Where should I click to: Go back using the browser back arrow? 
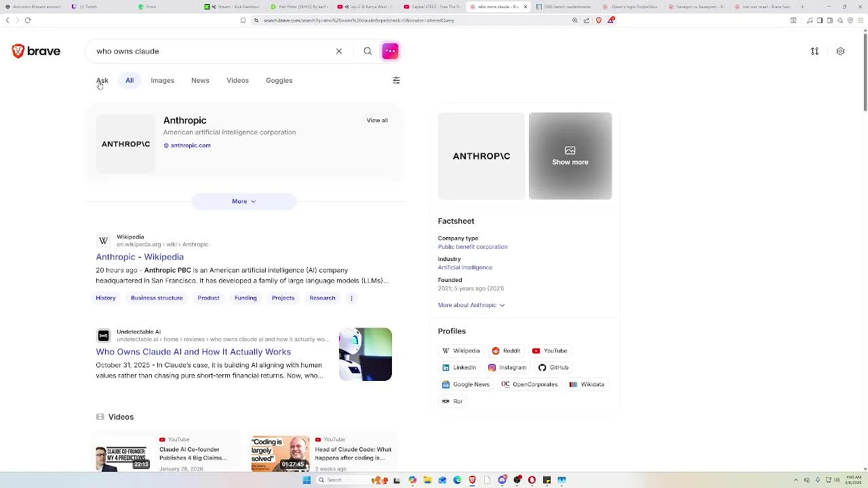tap(7, 20)
